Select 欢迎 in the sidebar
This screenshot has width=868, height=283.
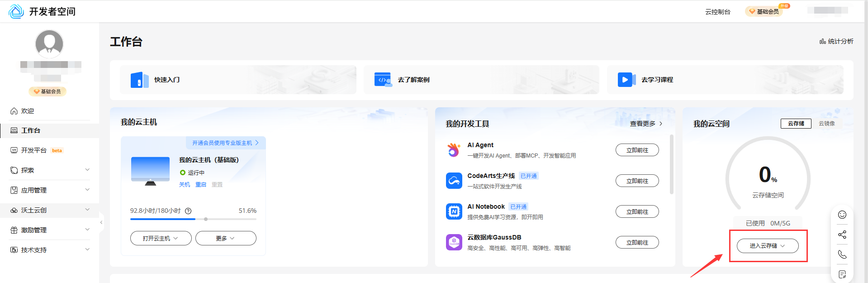pyautogui.click(x=28, y=111)
